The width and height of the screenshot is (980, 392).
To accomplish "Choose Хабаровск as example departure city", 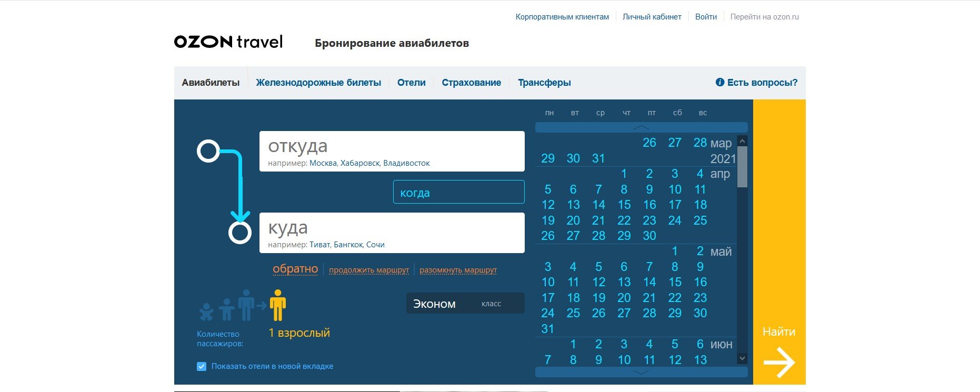I will click(360, 163).
